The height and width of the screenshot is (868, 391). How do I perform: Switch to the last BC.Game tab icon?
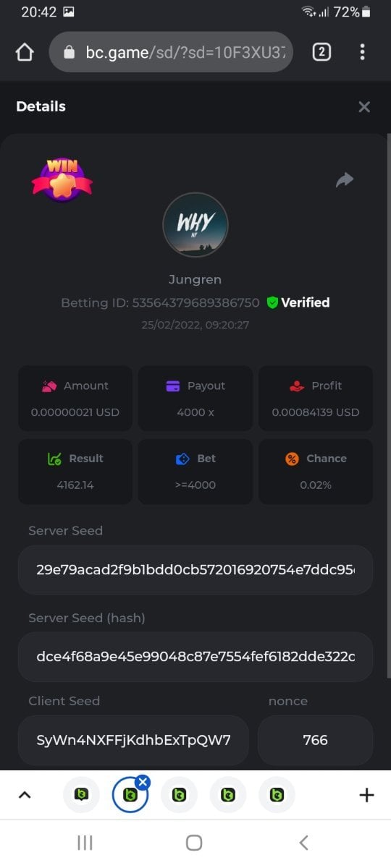pos(277,795)
